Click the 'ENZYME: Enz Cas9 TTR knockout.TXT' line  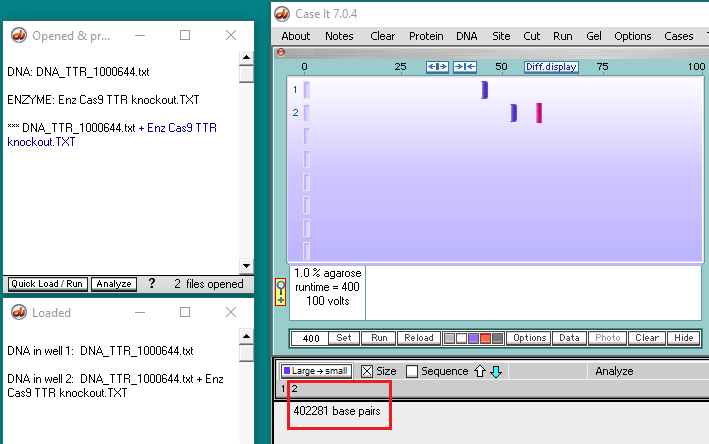pos(103,100)
